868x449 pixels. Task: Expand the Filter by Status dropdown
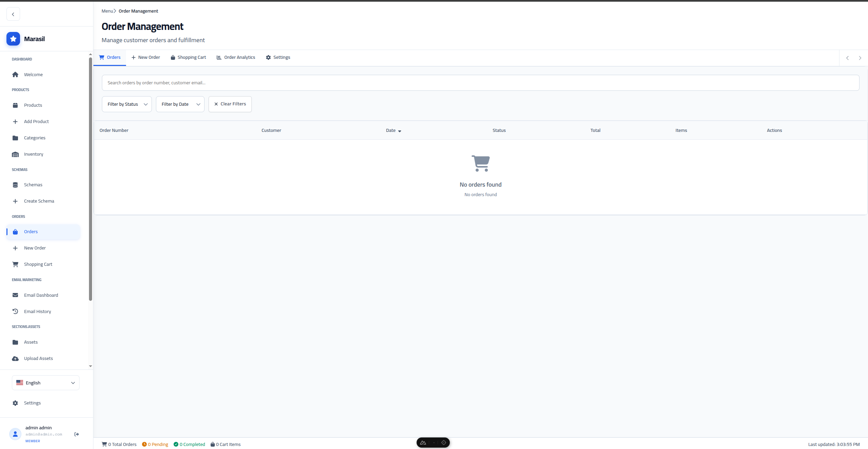127,104
